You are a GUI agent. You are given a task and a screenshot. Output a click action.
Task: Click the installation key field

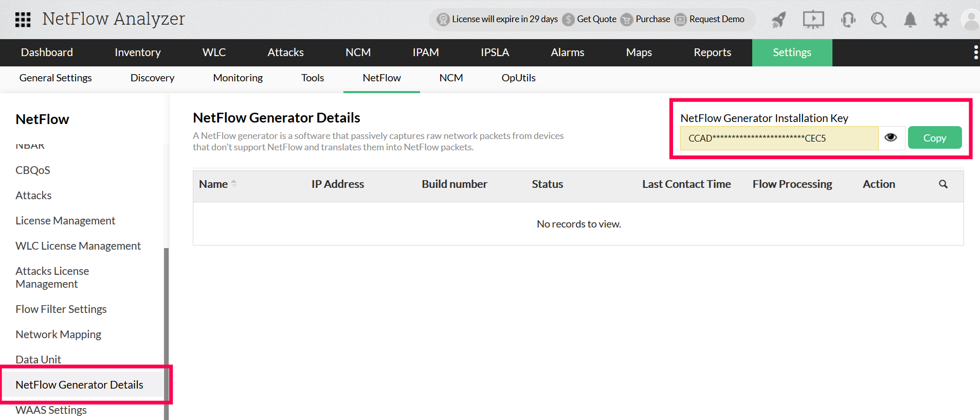coord(779,138)
